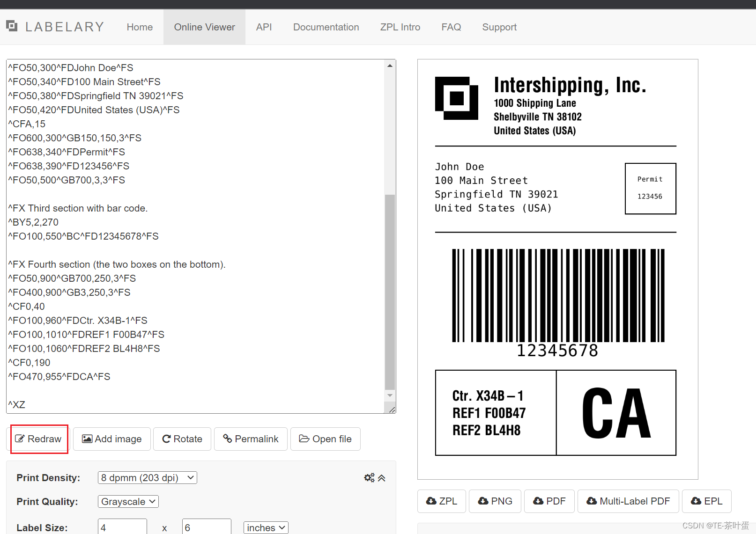Click the Redraw button
Screen dimensions: 756x534
[39, 439]
